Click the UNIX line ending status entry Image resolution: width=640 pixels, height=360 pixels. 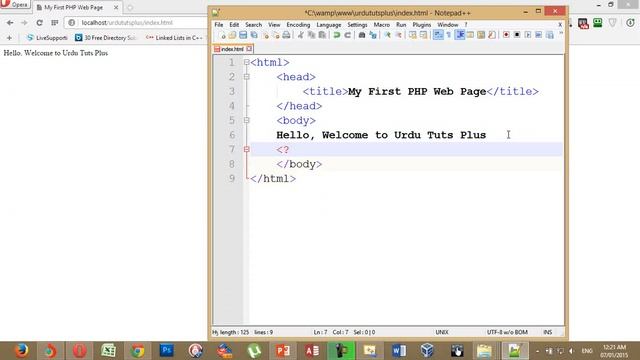click(x=442, y=332)
